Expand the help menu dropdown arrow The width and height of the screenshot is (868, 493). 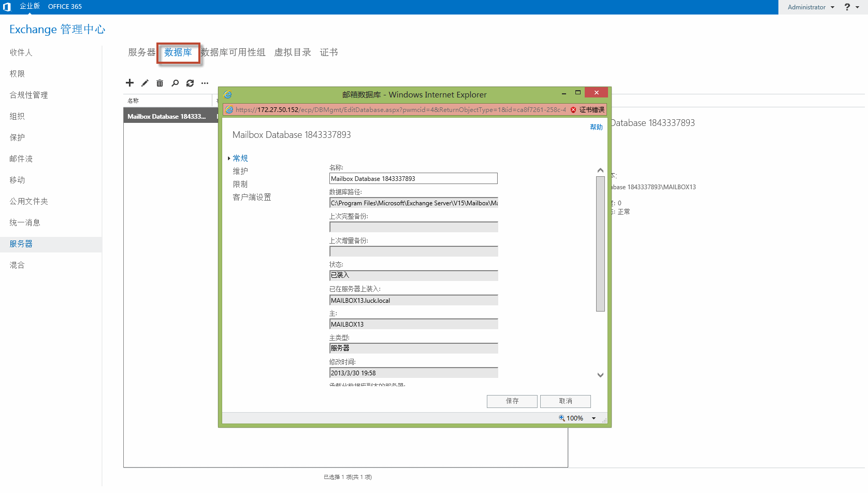pos(858,7)
